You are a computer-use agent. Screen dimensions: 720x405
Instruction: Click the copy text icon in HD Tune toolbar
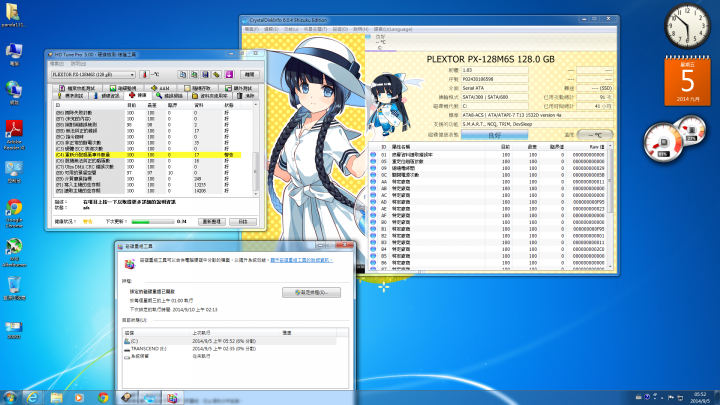(x=183, y=74)
